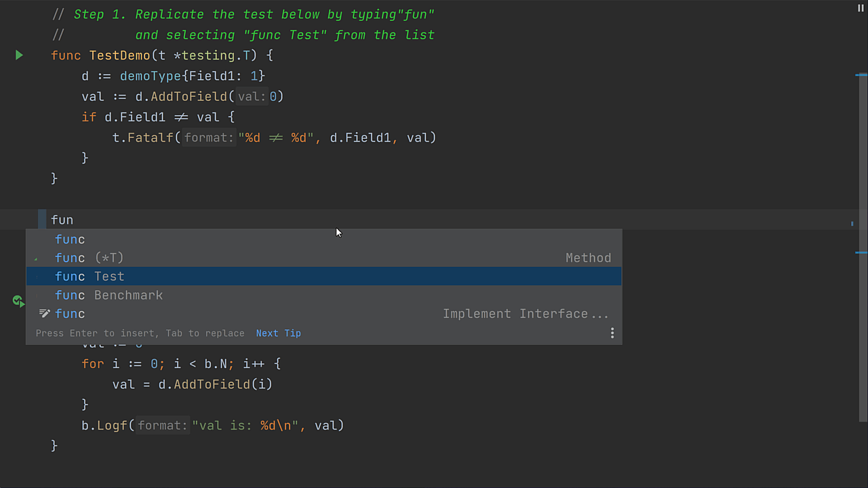Select "func (*T)" Method completion
The height and width of the screenshot is (488, 868).
[323, 258]
